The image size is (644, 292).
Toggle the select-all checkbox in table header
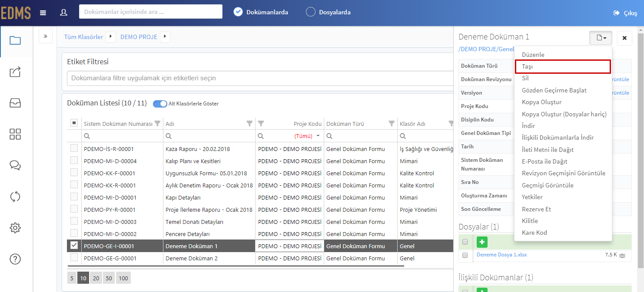(74, 123)
